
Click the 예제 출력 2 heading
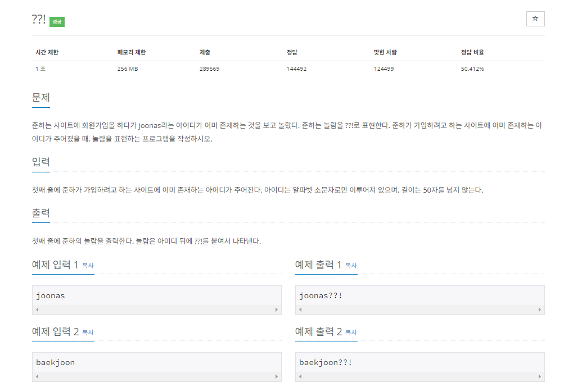click(318, 331)
